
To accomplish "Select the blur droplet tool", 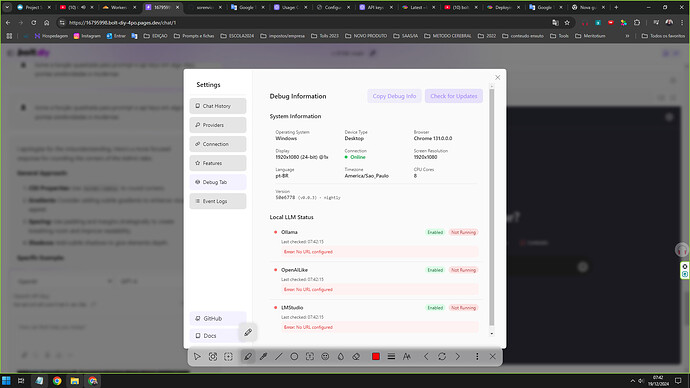I will coord(341,357).
